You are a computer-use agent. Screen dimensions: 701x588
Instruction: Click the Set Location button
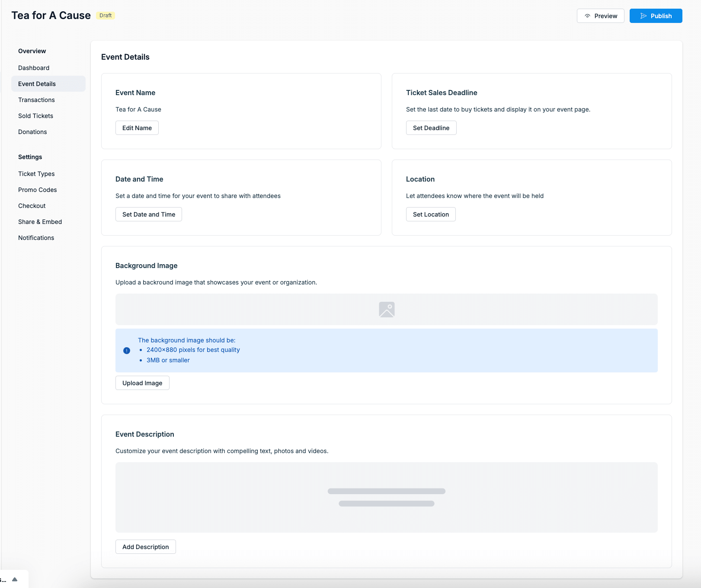[x=430, y=214]
